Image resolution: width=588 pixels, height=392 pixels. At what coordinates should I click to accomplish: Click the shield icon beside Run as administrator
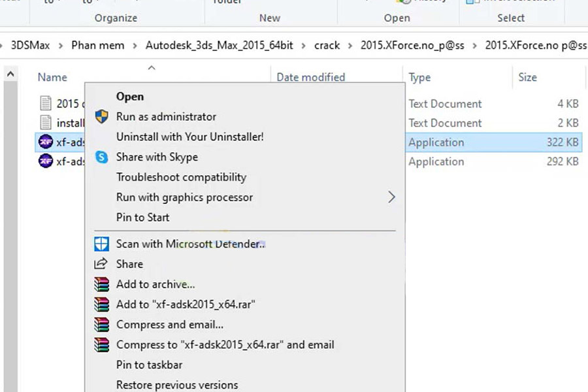[x=102, y=117]
